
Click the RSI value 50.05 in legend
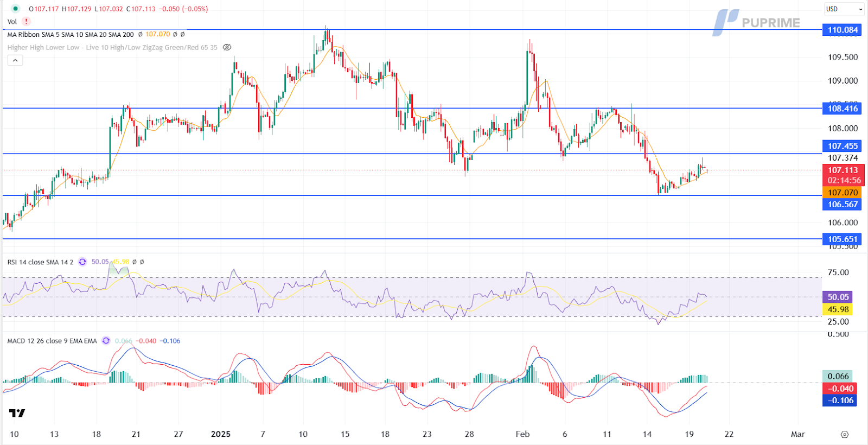click(x=100, y=262)
